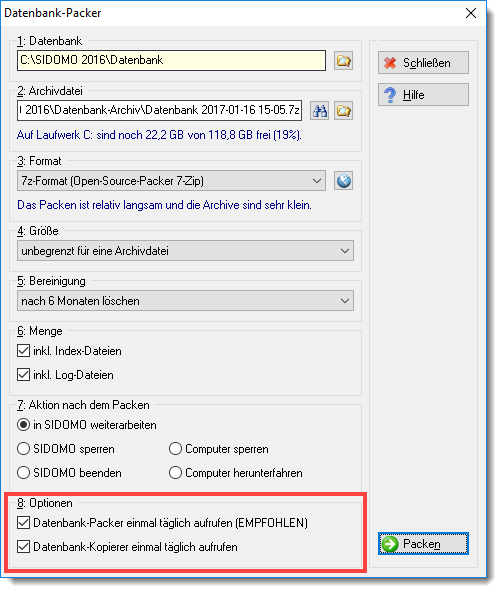Choose Computer herunterfahren radio button
The height and width of the screenshot is (593, 502).
176,473
